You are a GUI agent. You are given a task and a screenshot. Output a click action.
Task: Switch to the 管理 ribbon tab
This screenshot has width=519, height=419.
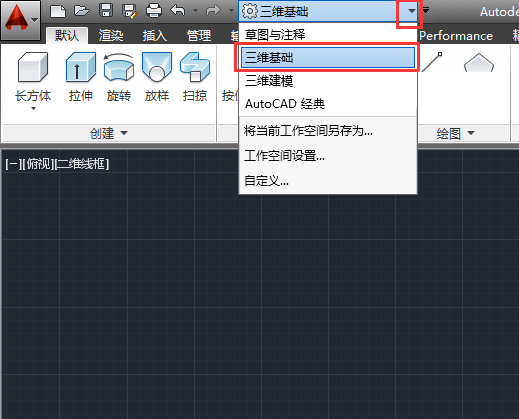pyautogui.click(x=199, y=35)
